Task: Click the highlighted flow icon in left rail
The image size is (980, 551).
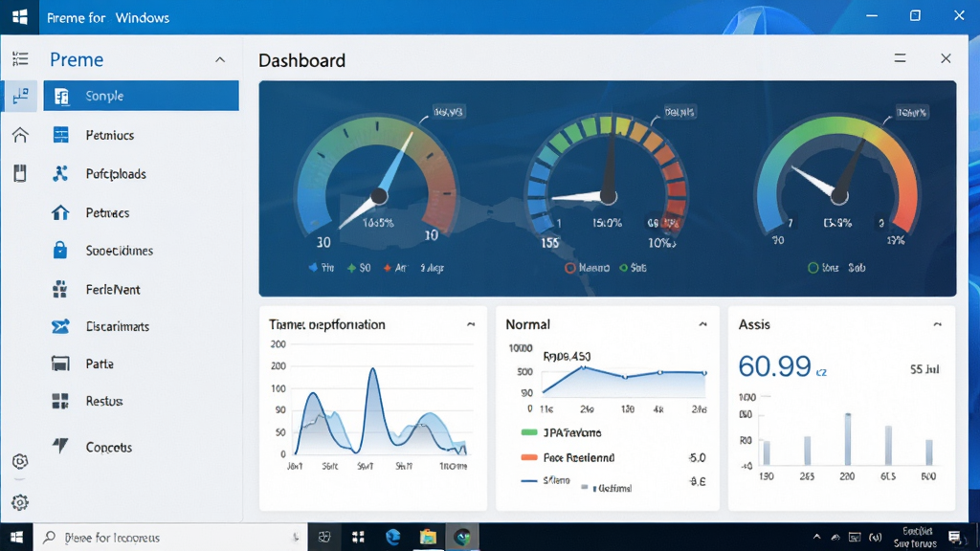Action: coord(21,96)
